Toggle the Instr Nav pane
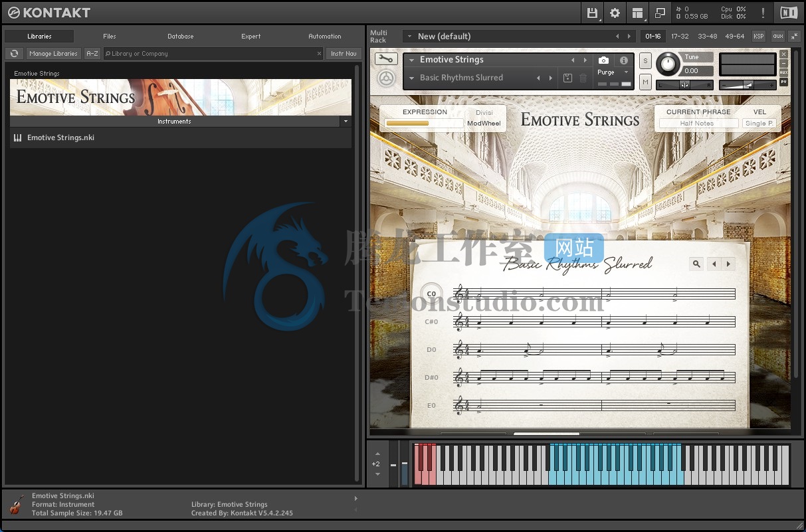Screen dimensions: 806x532 pyautogui.click(x=344, y=54)
